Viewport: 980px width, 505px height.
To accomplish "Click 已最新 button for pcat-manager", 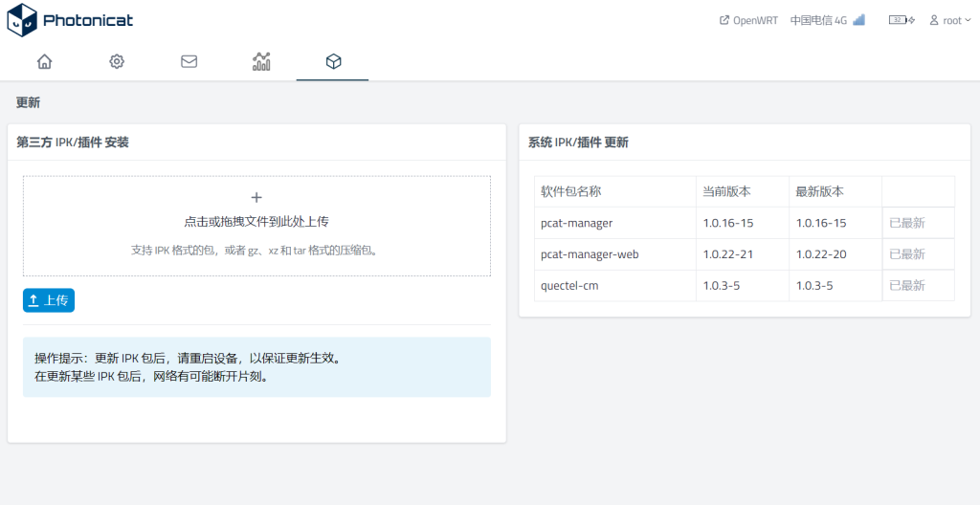I will 906,223.
